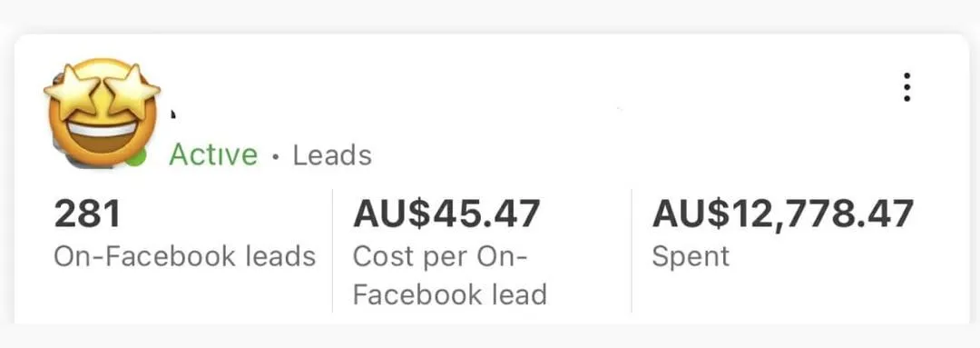This screenshot has width=980, height=348.
Task: Click the star-struck emoji sticker
Action: (x=102, y=112)
